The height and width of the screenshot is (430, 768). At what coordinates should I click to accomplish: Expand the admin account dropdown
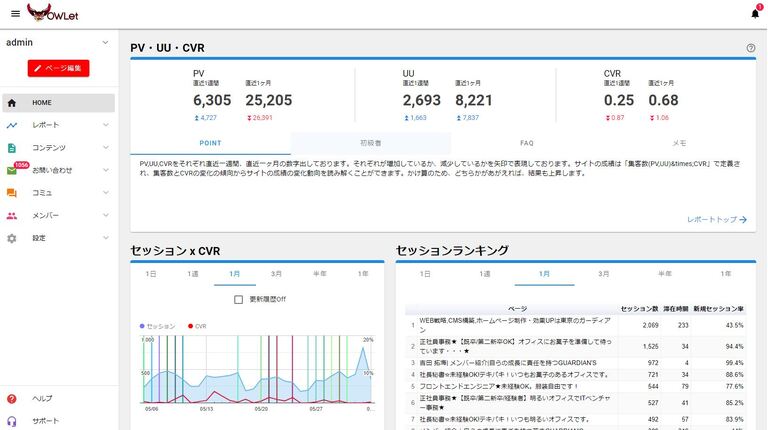[x=106, y=43]
